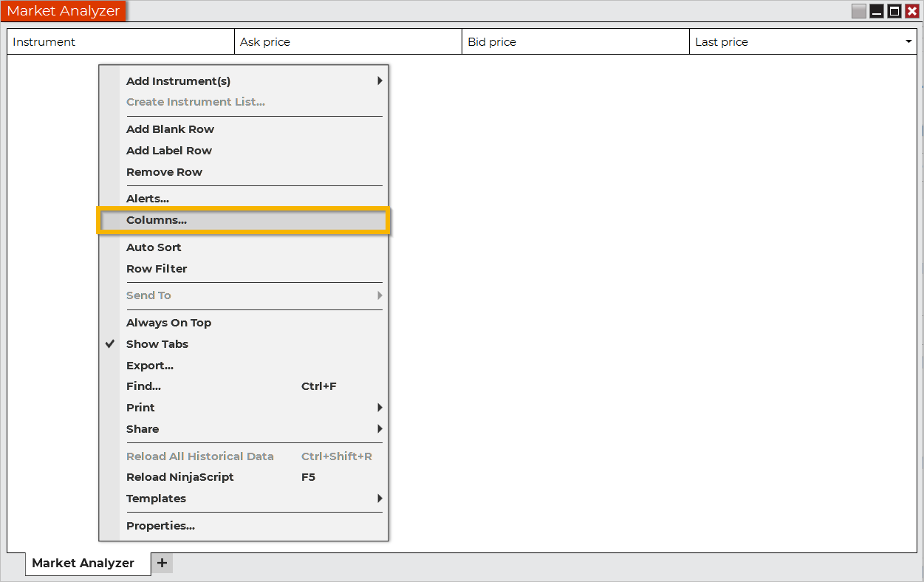Screen dimensions: 924x582
Task: Click the Instrument column header
Action: click(120, 42)
